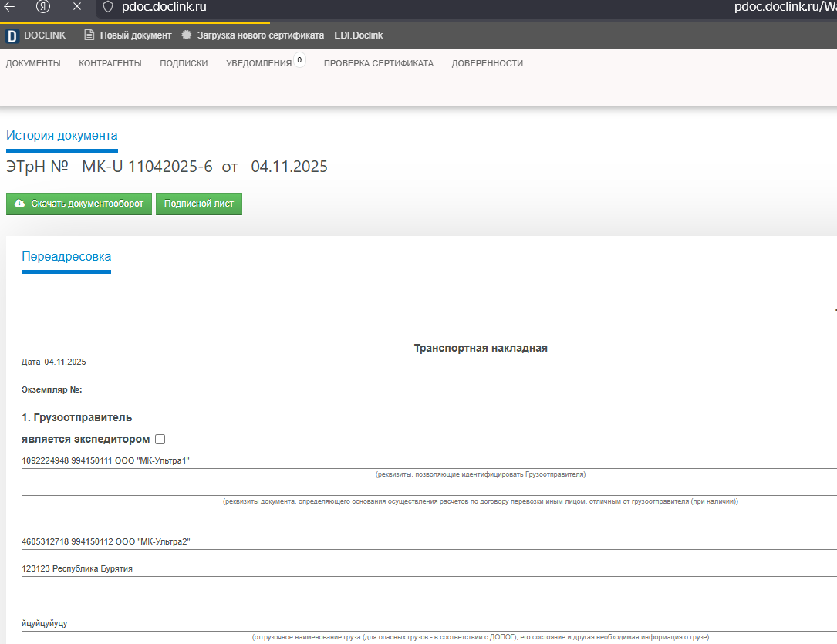This screenshot has width=837, height=644.
Task: Open the Yandex browser home icon
Action: (43, 6)
